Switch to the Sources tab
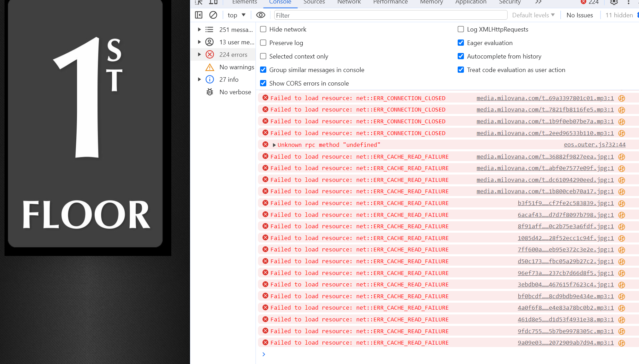Screen dimensions: 639x364 pos(314,2)
